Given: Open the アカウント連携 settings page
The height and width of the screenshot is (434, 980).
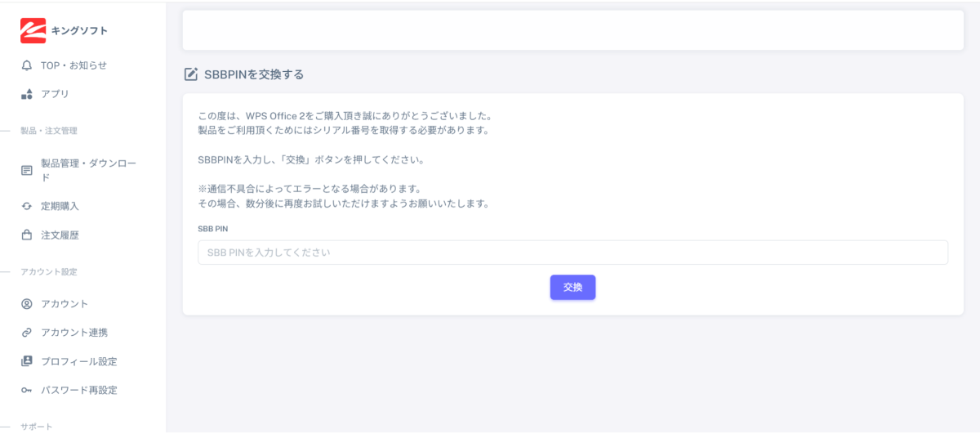Looking at the screenshot, I should (x=74, y=333).
